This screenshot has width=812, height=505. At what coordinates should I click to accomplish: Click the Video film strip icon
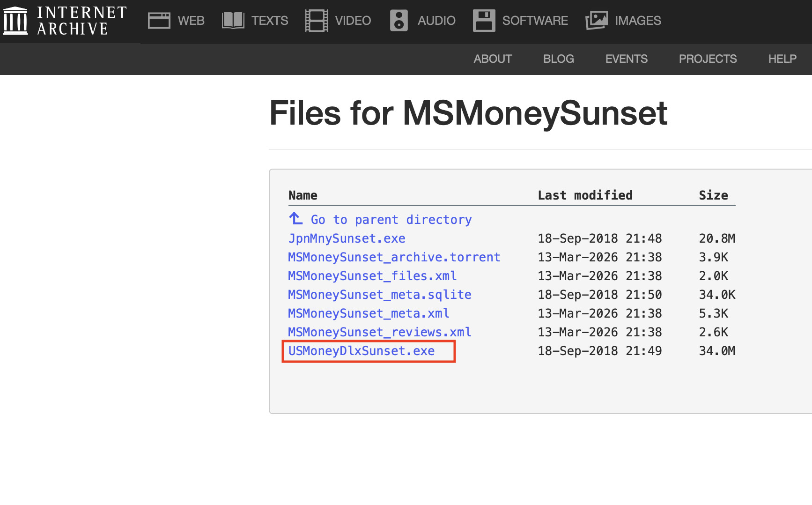click(x=317, y=21)
